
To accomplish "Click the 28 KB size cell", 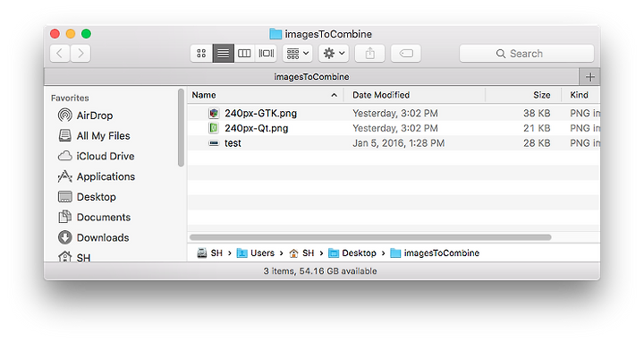I will coord(537,143).
